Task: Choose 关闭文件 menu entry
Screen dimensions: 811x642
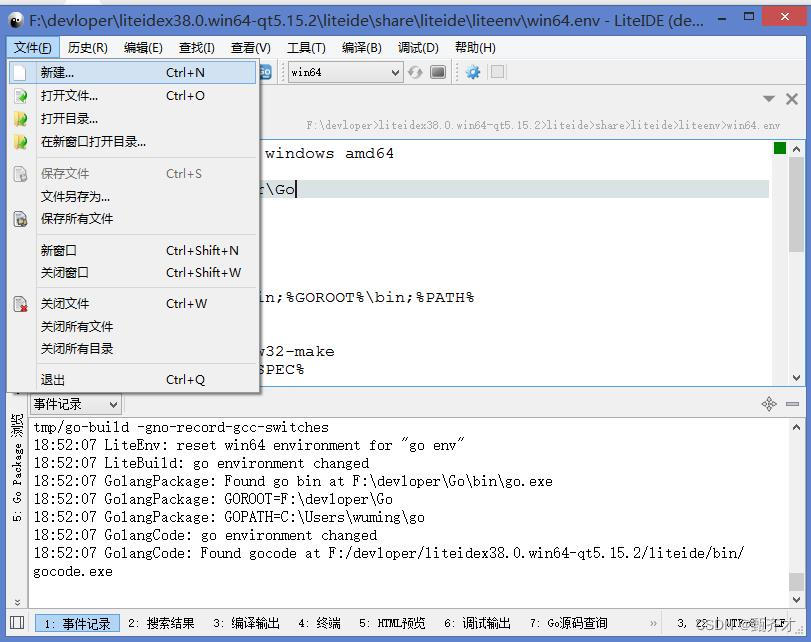Action: coord(132,304)
